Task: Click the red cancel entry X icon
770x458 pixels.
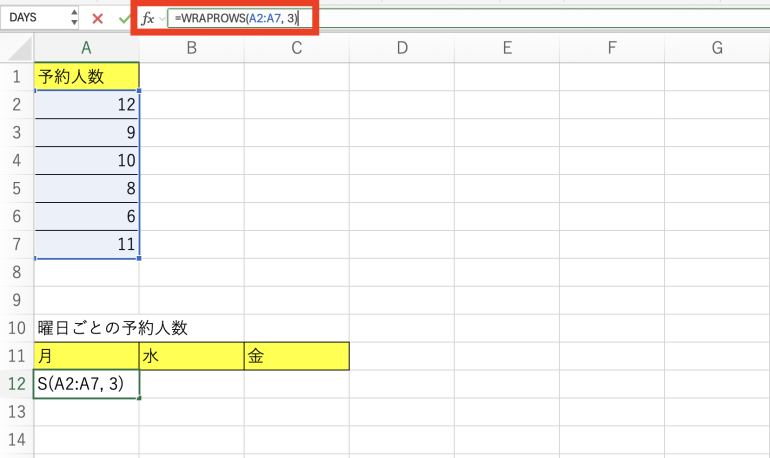Action: (98, 18)
